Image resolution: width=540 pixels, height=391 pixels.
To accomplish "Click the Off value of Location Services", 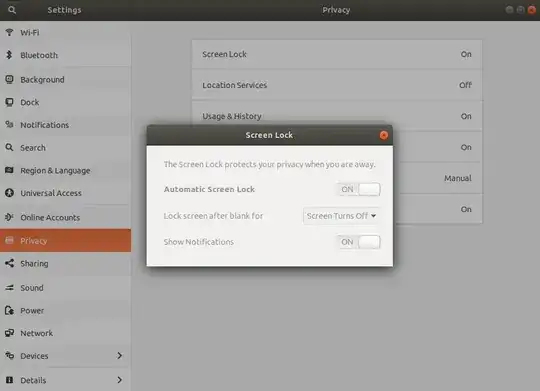I will pyautogui.click(x=465, y=85).
